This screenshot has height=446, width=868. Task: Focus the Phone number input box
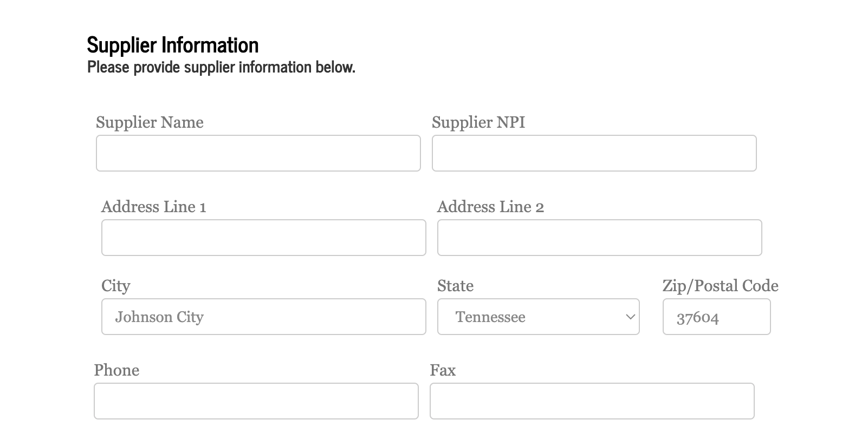256,401
